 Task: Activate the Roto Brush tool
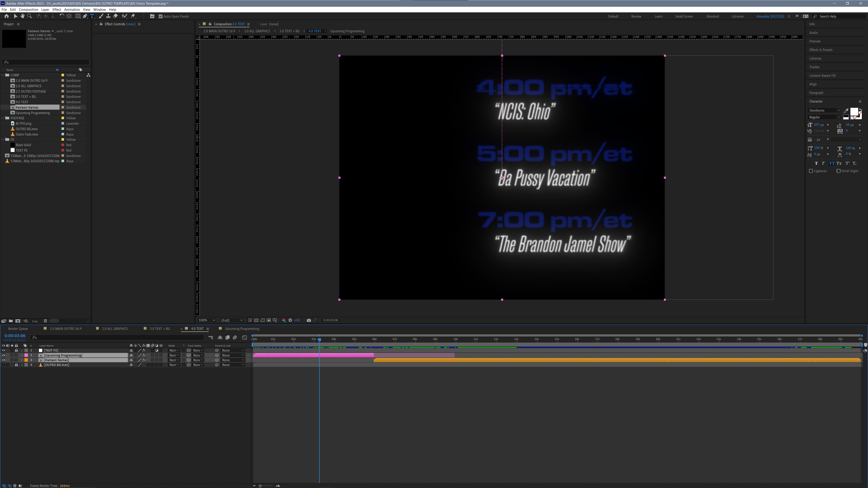point(124,16)
